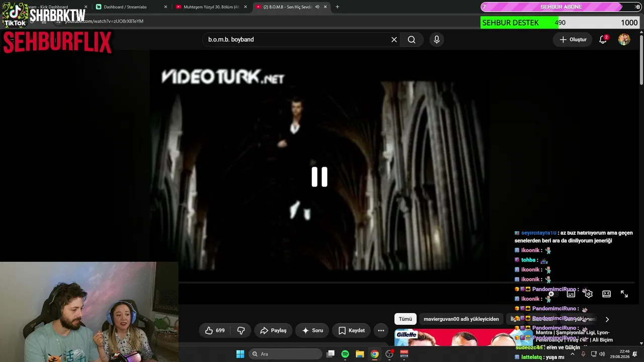This screenshot has width=644, height=362.
Task: Click the Soru ask button
Action: point(312,330)
